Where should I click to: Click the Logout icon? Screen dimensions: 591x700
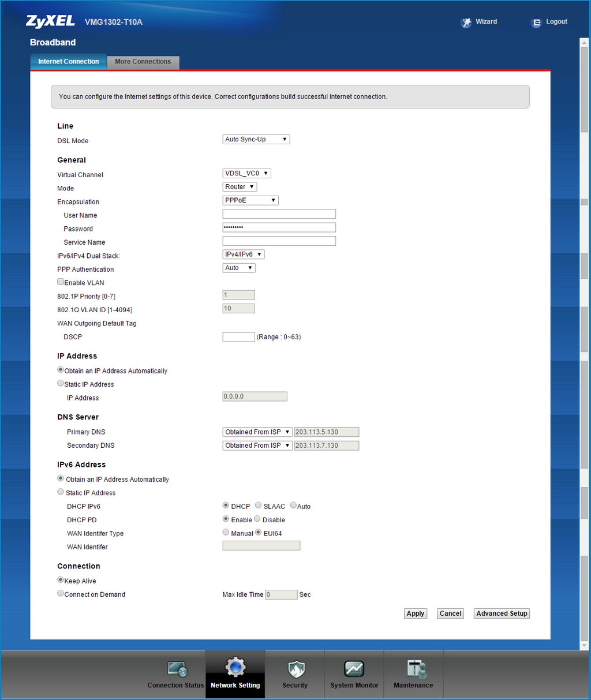tap(536, 23)
